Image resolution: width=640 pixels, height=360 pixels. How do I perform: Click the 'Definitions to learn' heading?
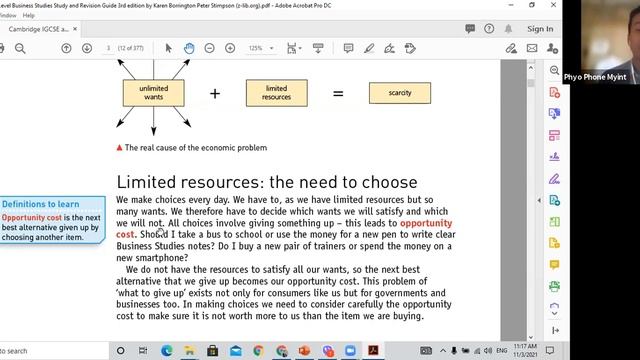(x=40, y=204)
